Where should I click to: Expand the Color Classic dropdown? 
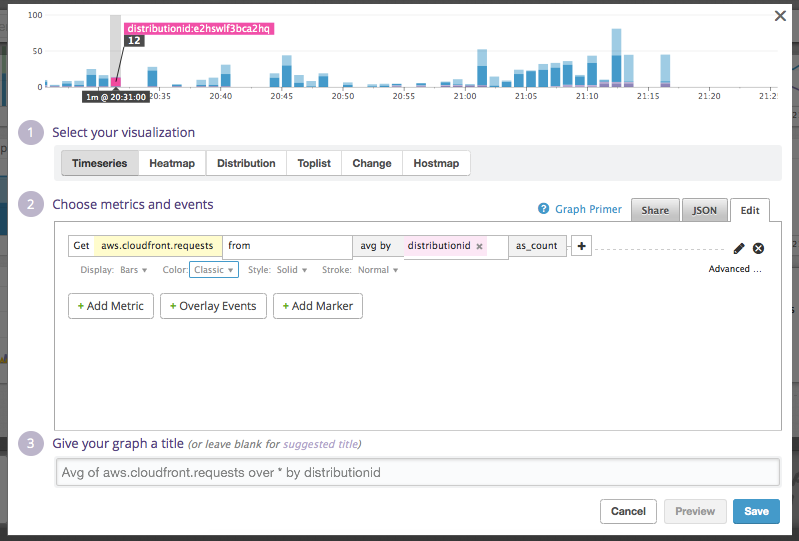214,270
